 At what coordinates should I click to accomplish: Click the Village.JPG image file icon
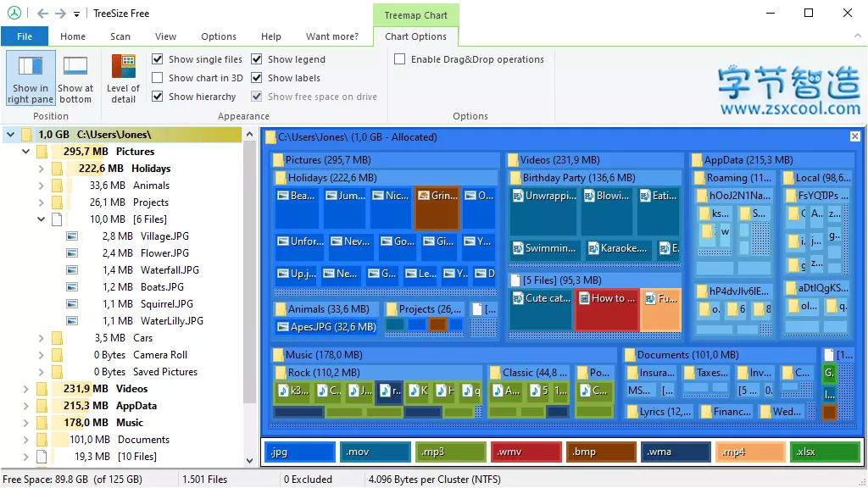click(72, 236)
